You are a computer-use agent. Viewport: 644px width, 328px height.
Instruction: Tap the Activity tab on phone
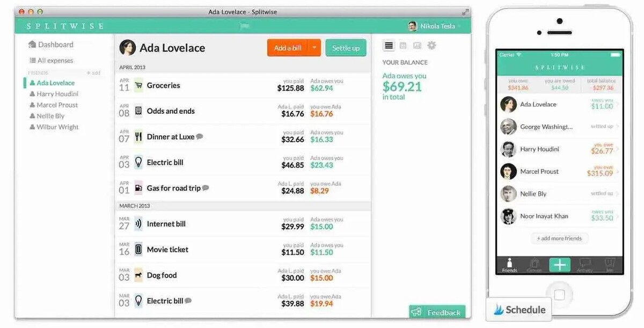point(584,265)
